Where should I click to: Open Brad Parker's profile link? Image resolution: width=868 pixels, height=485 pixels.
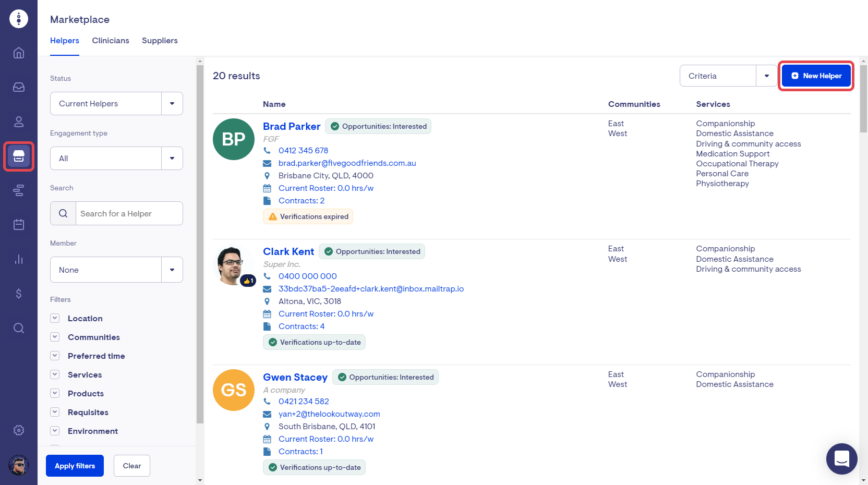pos(292,126)
